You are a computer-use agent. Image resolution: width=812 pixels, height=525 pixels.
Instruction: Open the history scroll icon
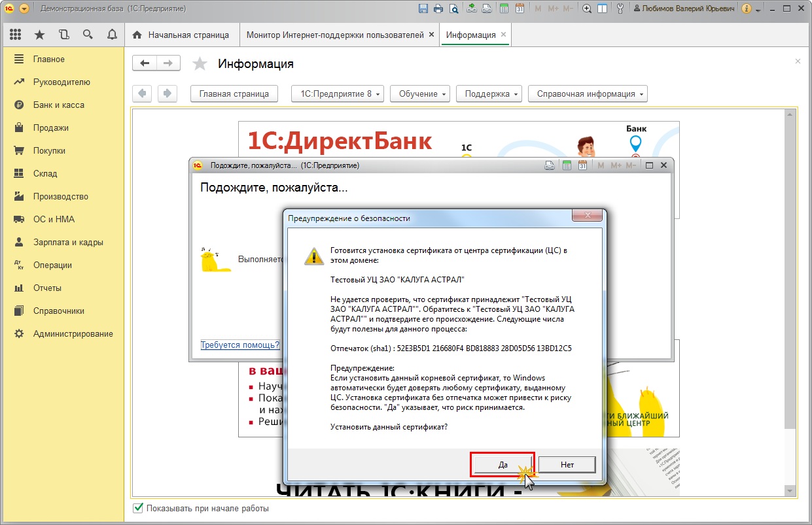tap(63, 35)
